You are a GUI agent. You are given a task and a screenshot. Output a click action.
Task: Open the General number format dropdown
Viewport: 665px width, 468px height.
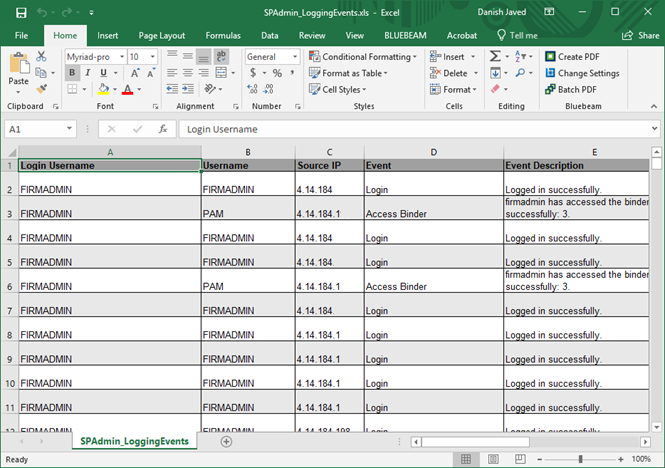pos(296,57)
